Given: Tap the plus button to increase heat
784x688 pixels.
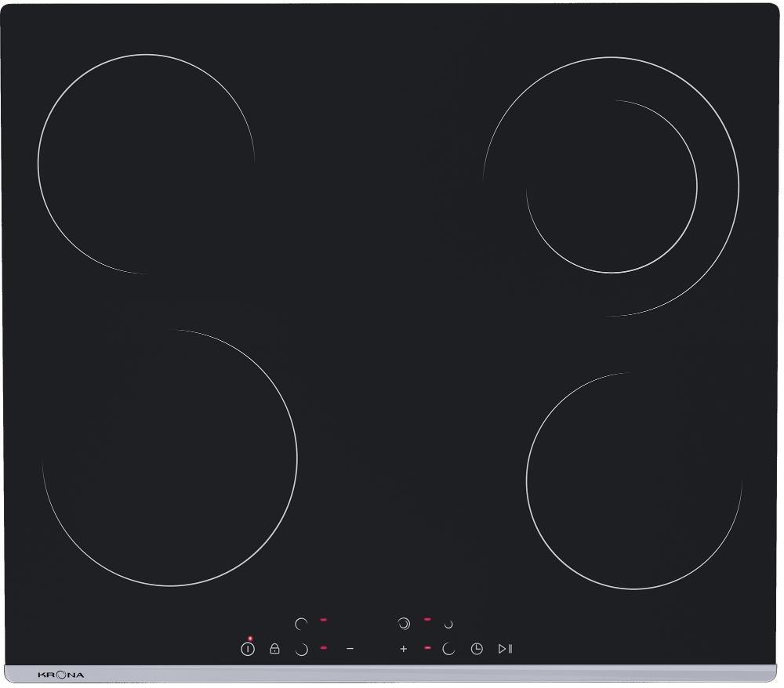Looking at the screenshot, I should pyautogui.click(x=404, y=649).
